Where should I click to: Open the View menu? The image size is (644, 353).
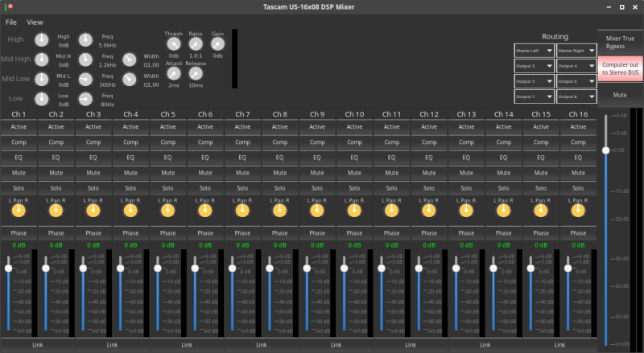(35, 23)
